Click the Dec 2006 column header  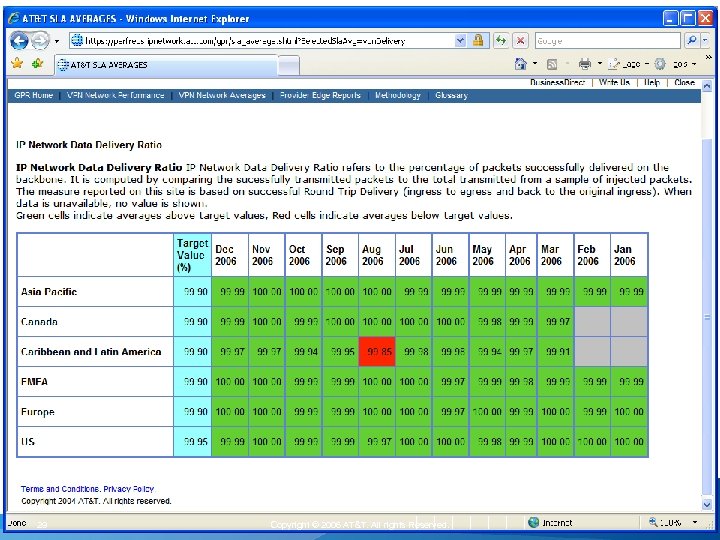(230, 255)
